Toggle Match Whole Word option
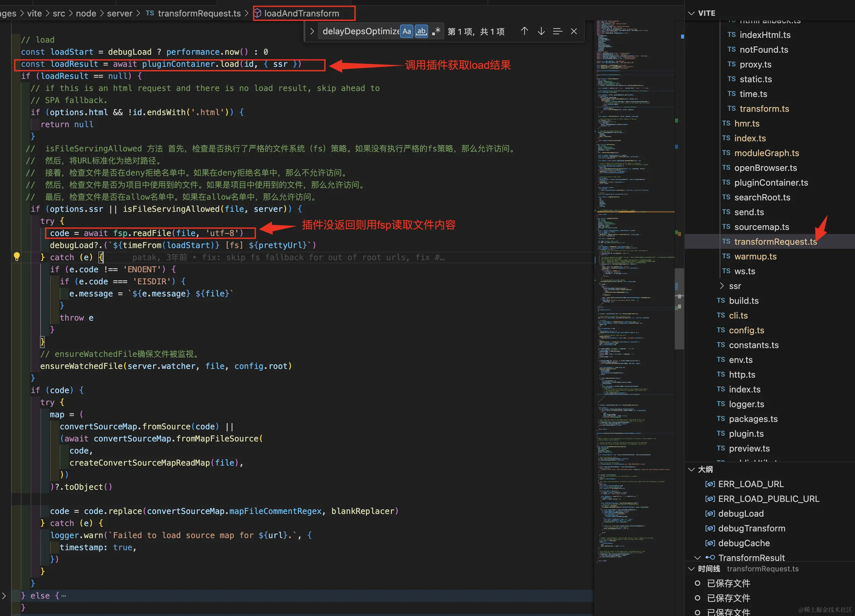The image size is (855, 616). tap(421, 31)
